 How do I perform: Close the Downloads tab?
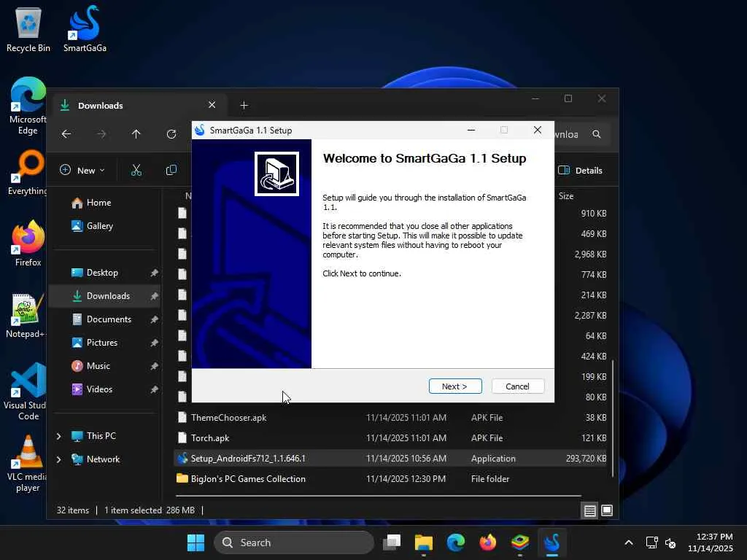click(212, 105)
